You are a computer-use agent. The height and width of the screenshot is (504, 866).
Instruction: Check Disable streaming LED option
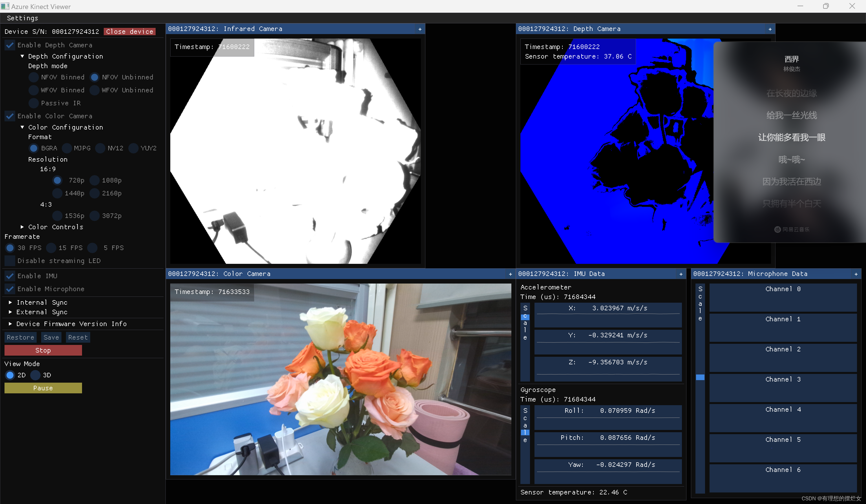10,260
